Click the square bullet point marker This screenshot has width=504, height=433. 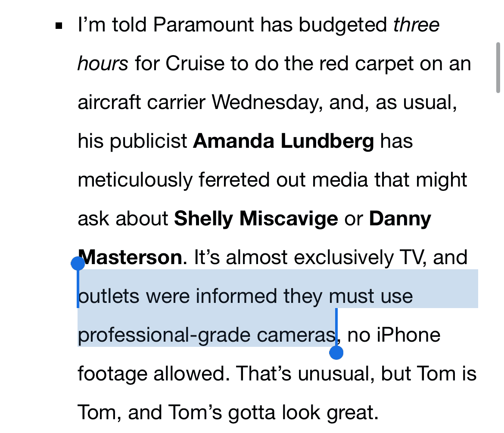coord(59,26)
